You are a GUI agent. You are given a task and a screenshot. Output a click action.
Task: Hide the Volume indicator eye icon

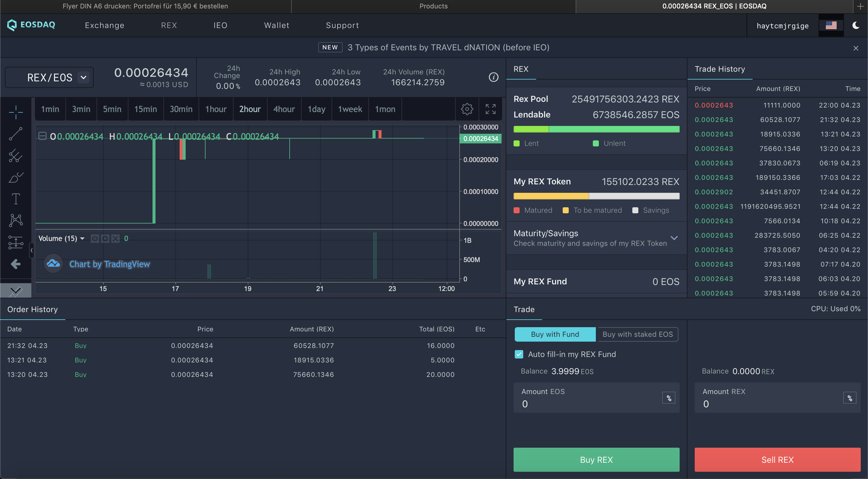pos(95,239)
